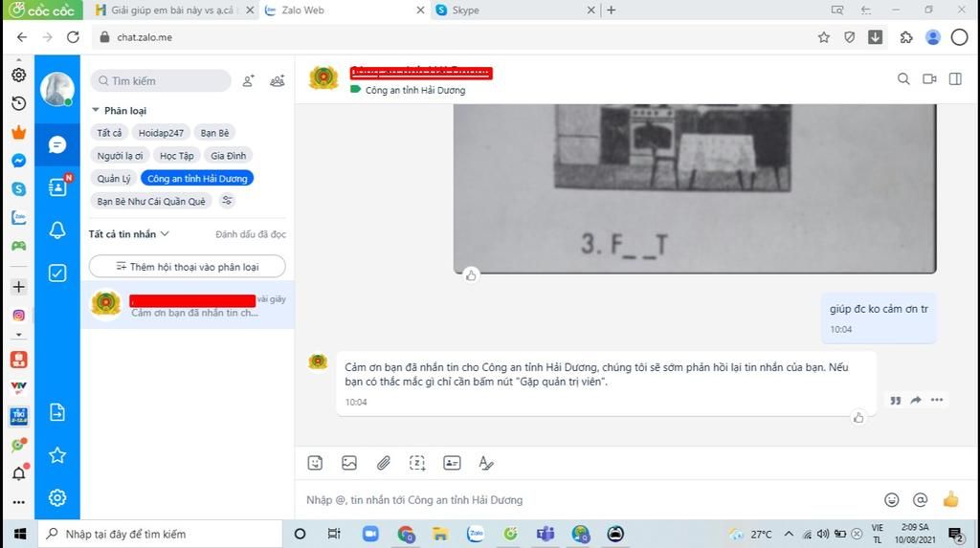Screen dimensions: 980x548
Task: Open Zalo notifications bell icon
Action: (x=56, y=230)
